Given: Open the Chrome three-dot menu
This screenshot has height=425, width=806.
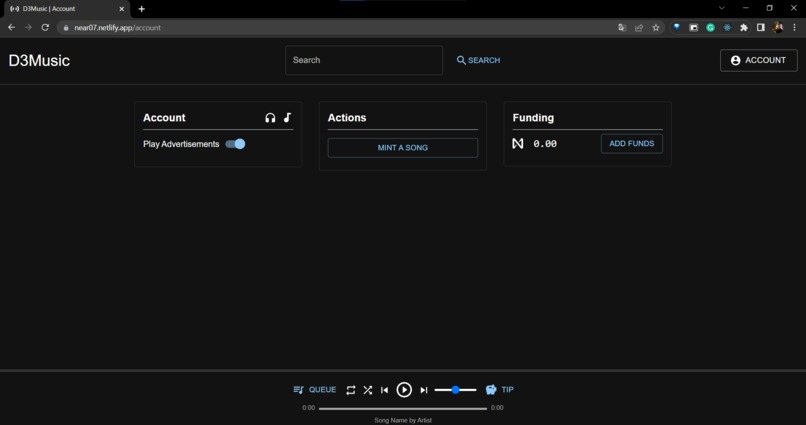Looking at the screenshot, I should (x=795, y=28).
